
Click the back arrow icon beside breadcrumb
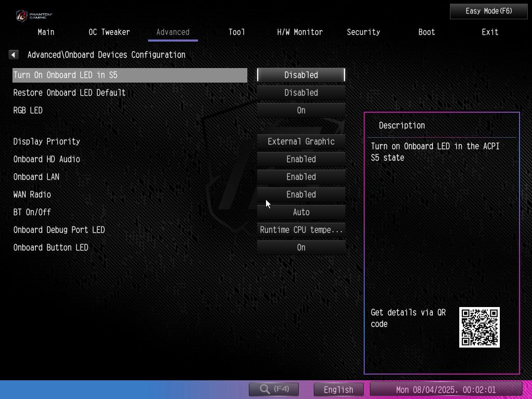coord(13,55)
